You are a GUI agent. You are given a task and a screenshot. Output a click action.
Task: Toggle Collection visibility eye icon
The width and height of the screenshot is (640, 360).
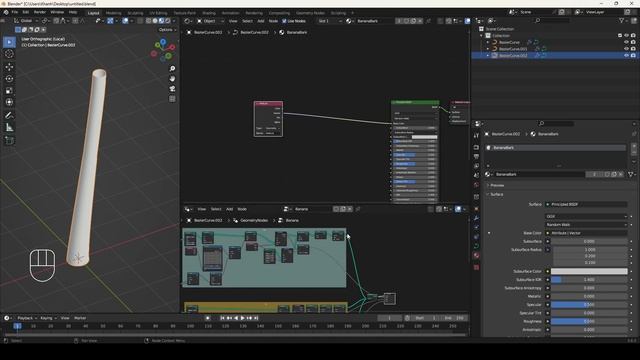point(626,36)
